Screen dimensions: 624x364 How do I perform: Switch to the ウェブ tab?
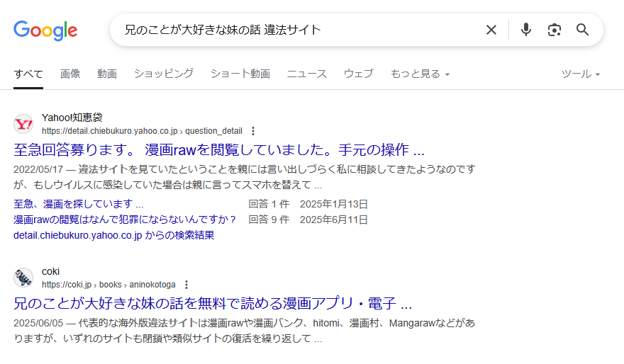tap(359, 74)
